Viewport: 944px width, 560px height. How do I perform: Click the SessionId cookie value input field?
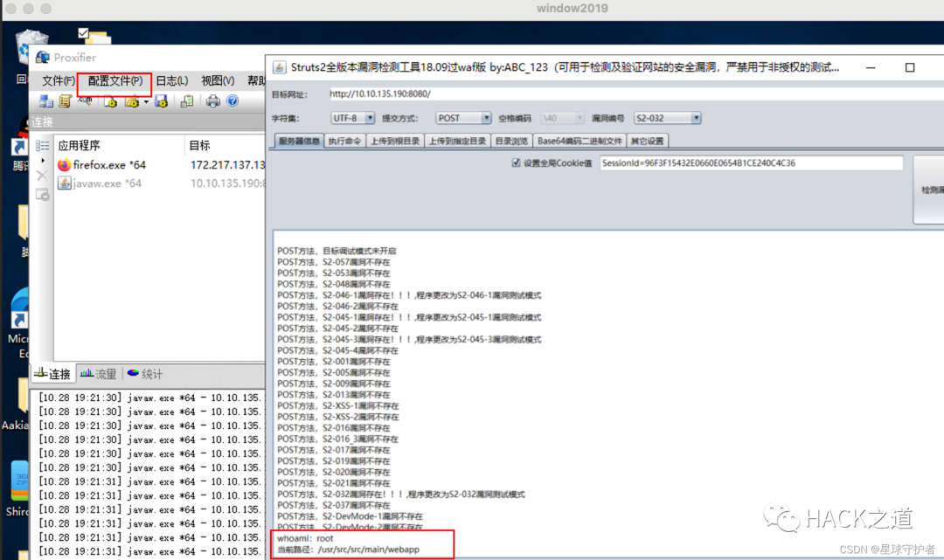pos(751,163)
